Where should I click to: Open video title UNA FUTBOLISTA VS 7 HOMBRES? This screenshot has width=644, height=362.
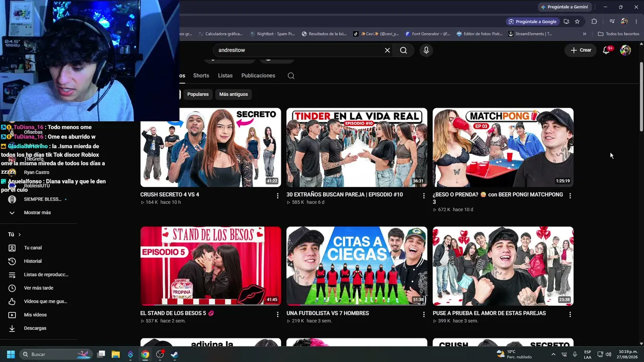[x=328, y=313]
